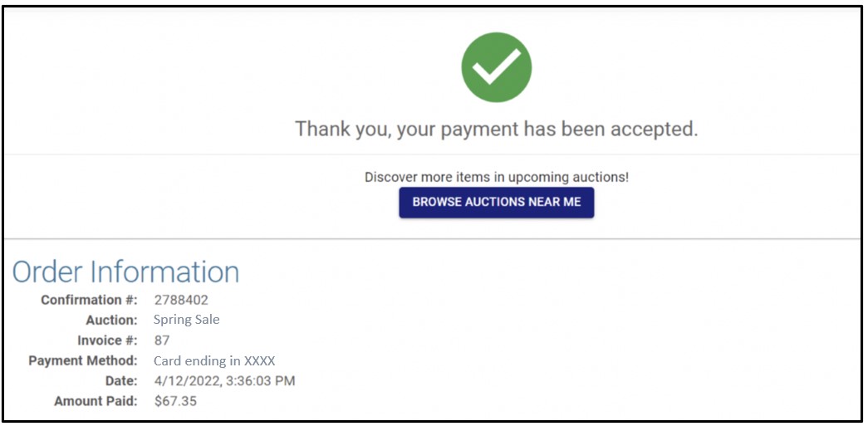Viewport: 868px width, 426px height.
Task: Click the Confirmation # label
Action: click(x=89, y=301)
